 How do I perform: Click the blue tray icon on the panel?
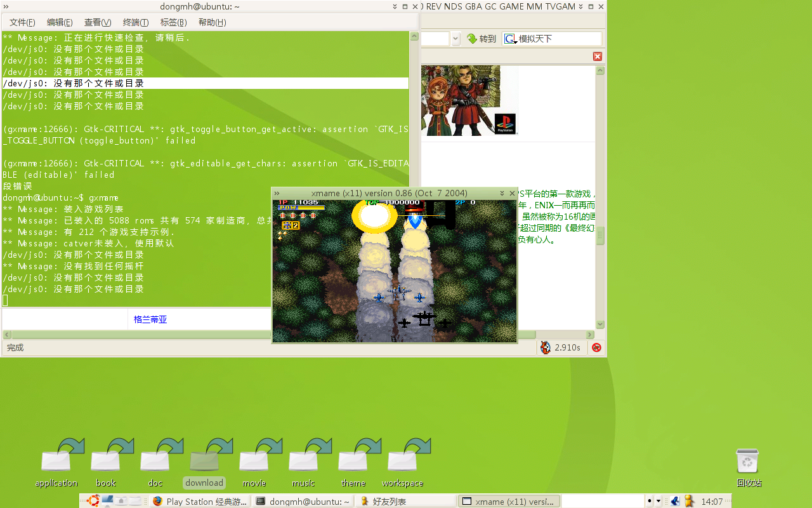tap(675, 501)
